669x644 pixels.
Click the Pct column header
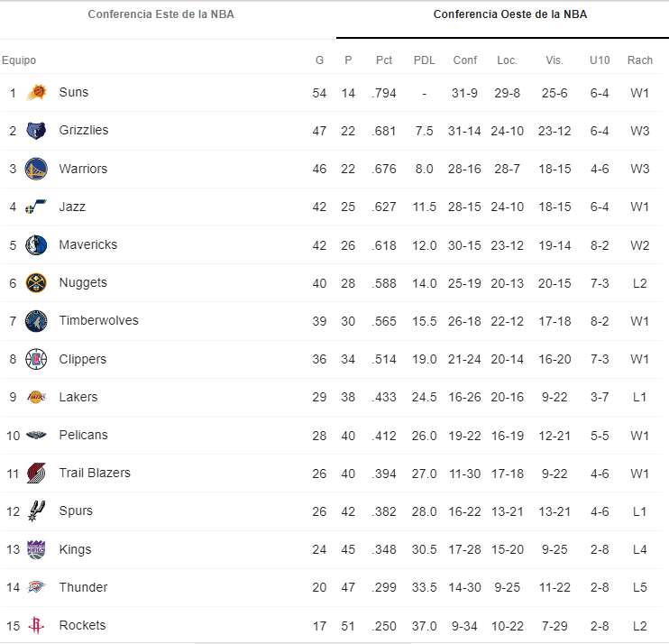(384, 60)
